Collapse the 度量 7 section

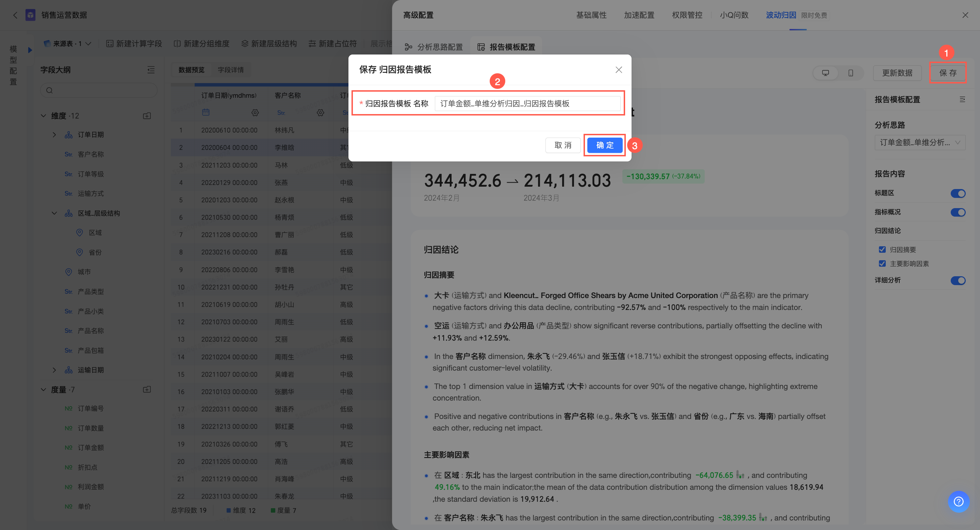[43, 390]
